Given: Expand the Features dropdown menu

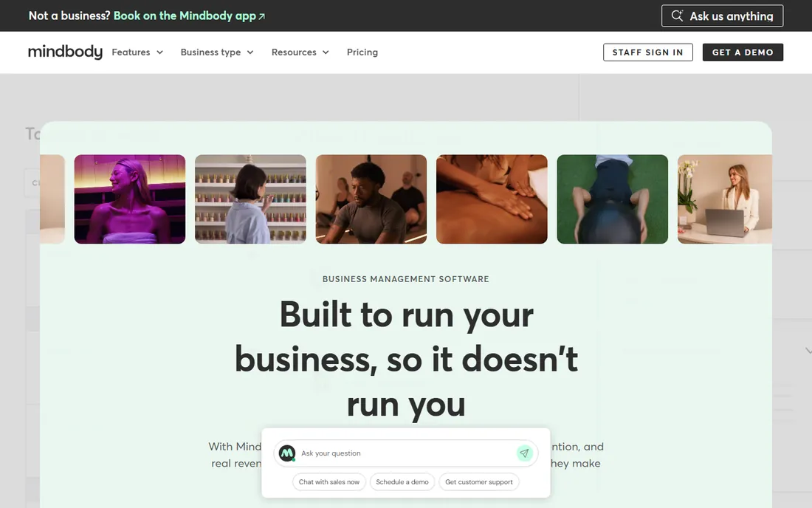Looking at the screenshot, I should pos(137,52).
